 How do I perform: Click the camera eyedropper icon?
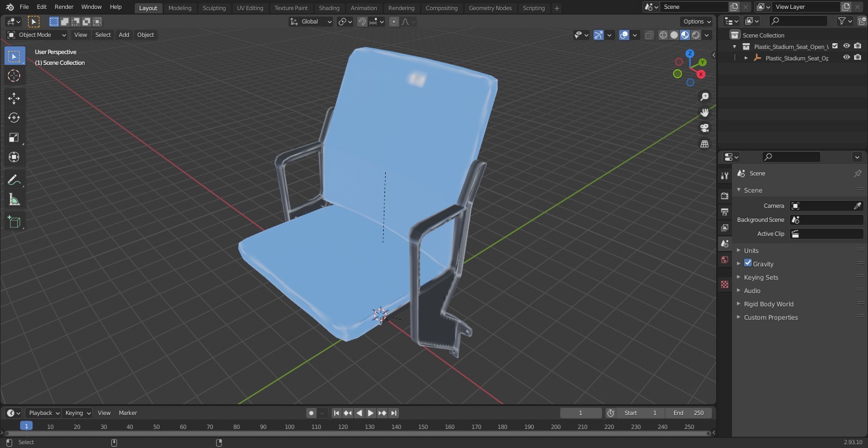click(857, 206)
